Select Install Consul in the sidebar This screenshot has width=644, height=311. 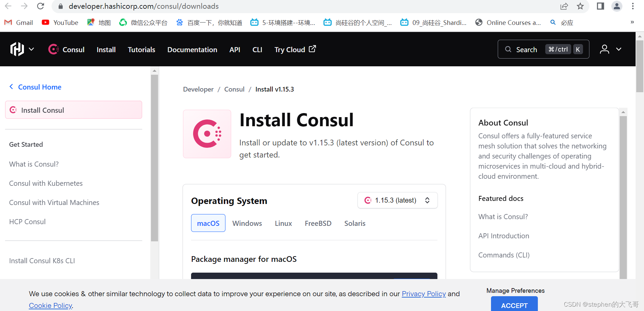tap(73, 110)
